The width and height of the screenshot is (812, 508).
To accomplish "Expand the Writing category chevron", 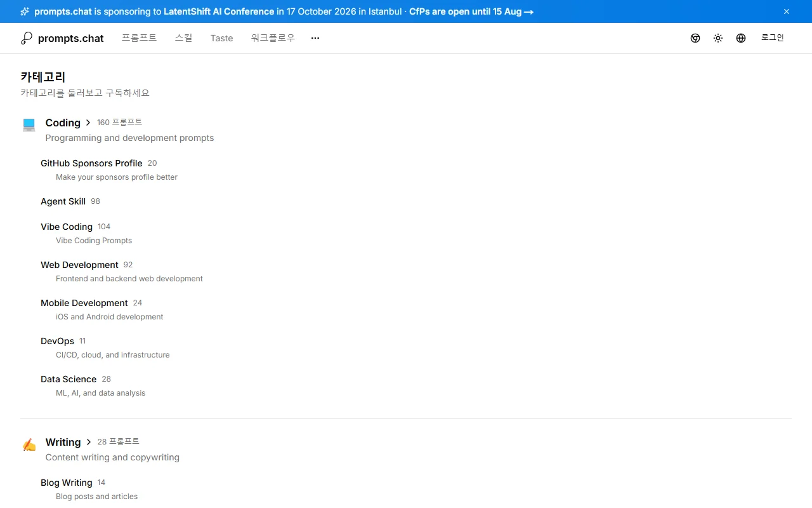I will [89, 442].
